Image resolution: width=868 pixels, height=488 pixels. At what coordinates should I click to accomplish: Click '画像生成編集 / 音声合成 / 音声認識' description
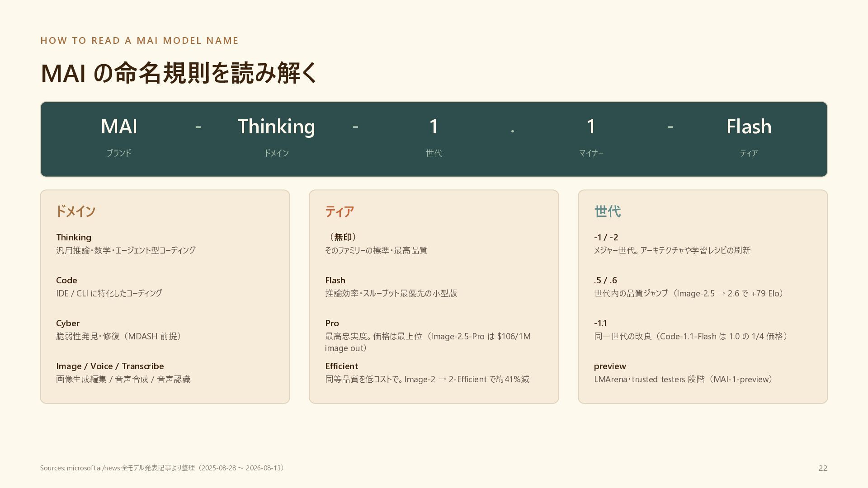tap(123, 379)
